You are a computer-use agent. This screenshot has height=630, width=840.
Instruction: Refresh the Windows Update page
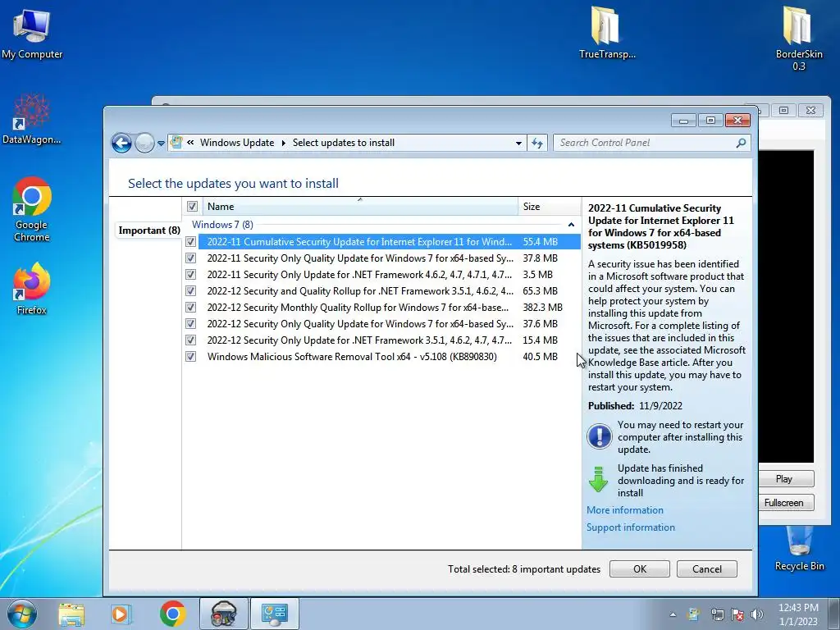(x=537, y=143)
